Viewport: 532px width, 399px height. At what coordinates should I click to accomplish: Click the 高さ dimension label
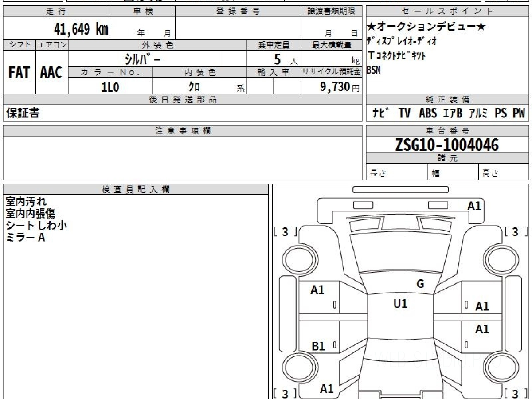click(490, 173)
